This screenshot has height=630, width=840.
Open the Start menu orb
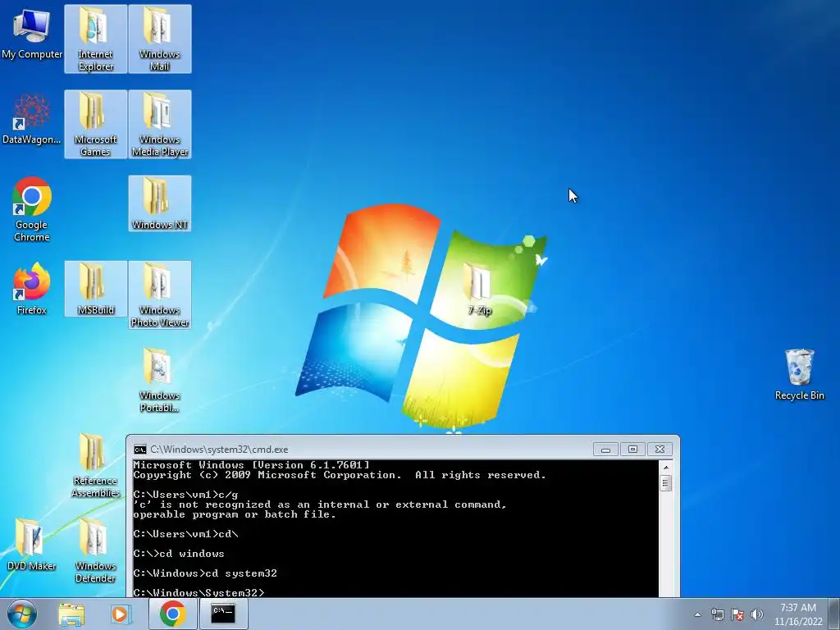tap(22, 614)
